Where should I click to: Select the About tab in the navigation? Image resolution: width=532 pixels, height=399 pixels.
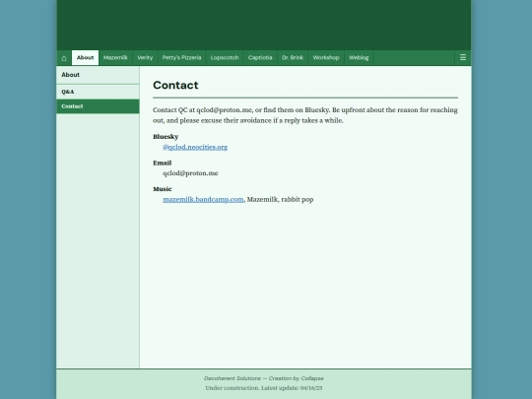pyautogui.click(x=85, y=58)
